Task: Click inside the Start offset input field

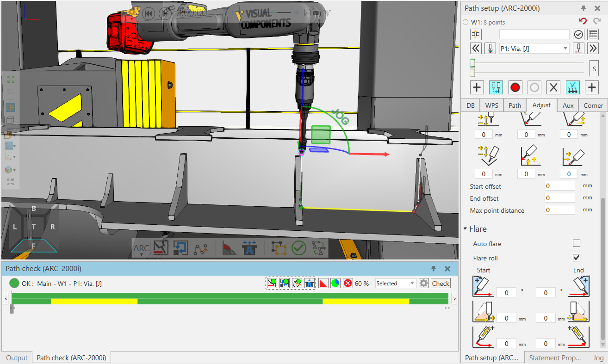Action: [559, 185]
